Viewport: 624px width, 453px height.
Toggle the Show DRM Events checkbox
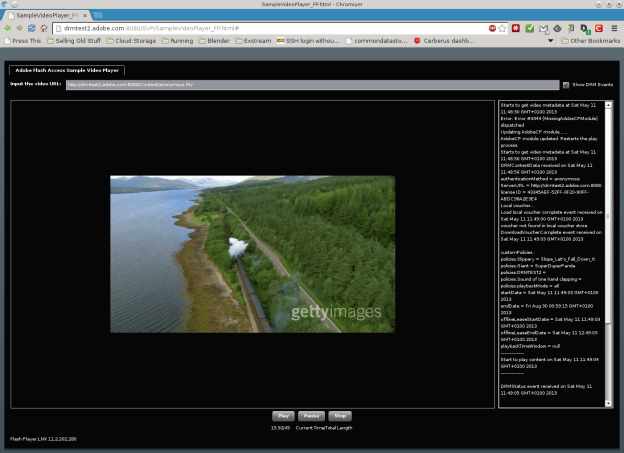pos(566,85)
